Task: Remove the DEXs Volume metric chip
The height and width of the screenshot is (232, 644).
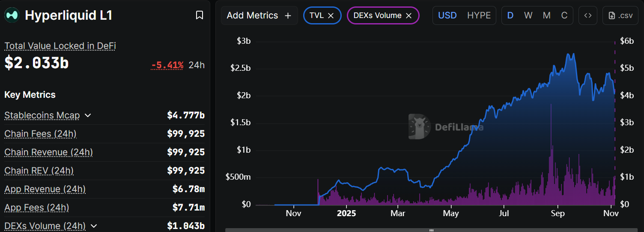Action: point(409,15)
